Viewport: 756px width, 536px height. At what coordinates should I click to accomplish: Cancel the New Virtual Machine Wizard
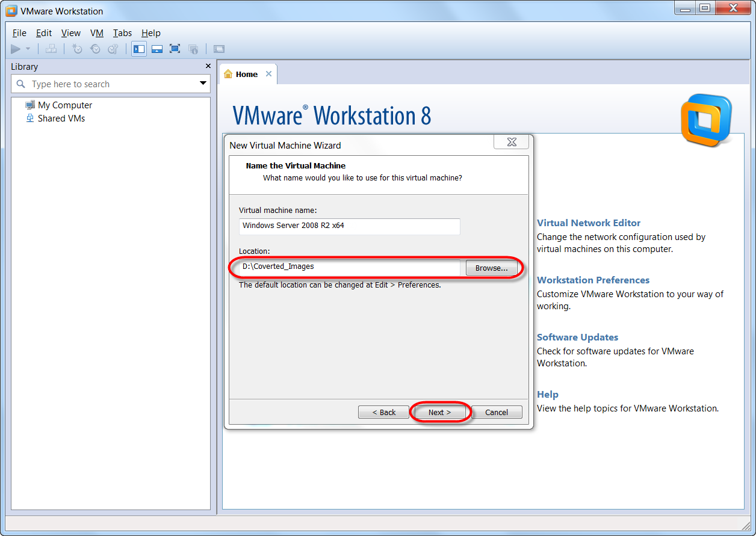tap(497, 412)
